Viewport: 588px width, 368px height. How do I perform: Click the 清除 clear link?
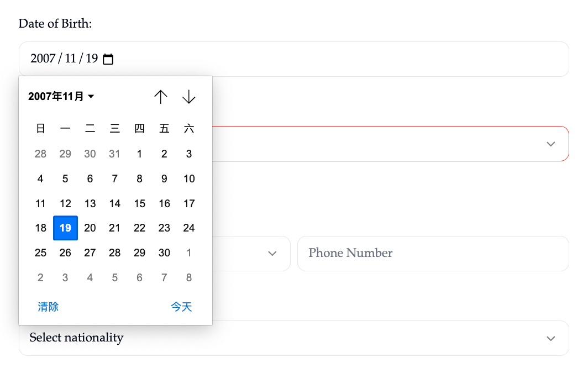click(48, 307)
